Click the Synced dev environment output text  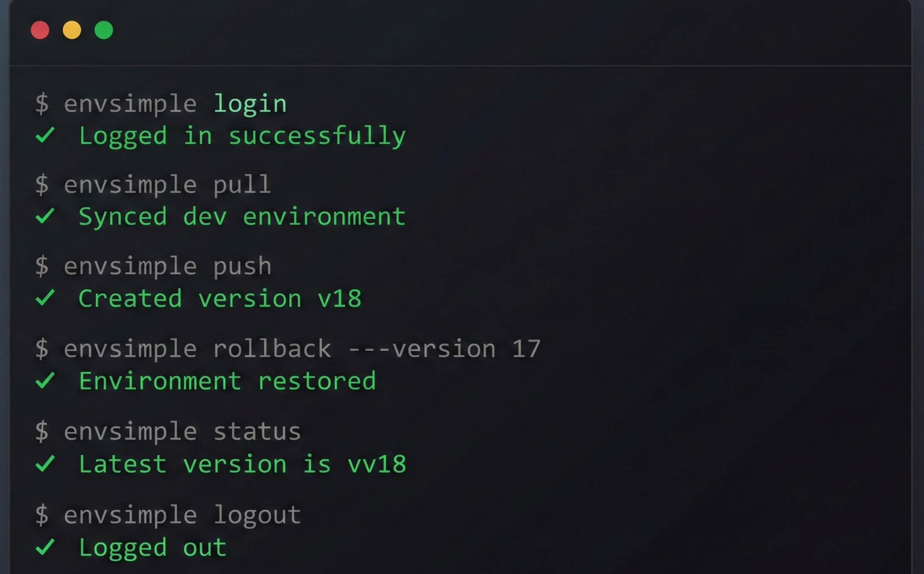[x=242, y=217]
